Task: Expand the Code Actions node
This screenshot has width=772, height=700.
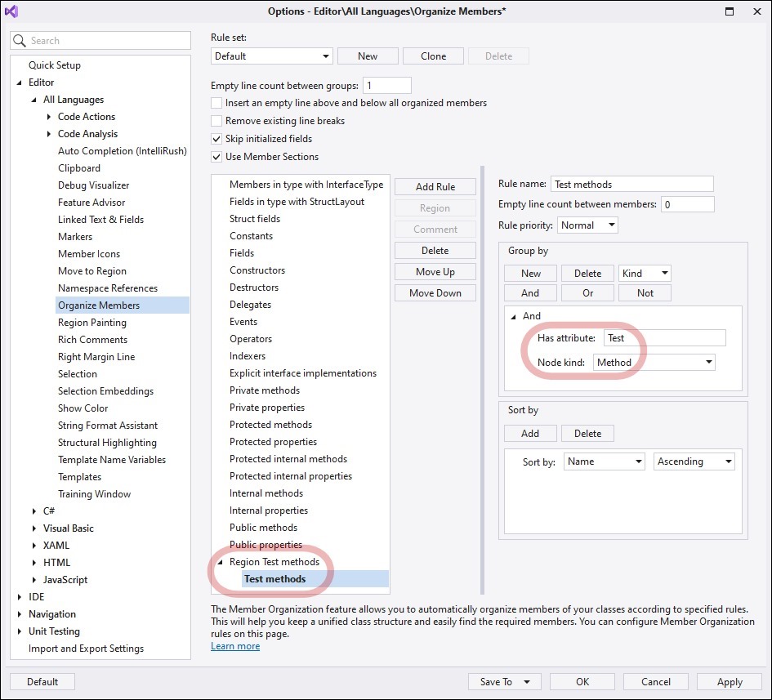Action: [x=49, y=117]
